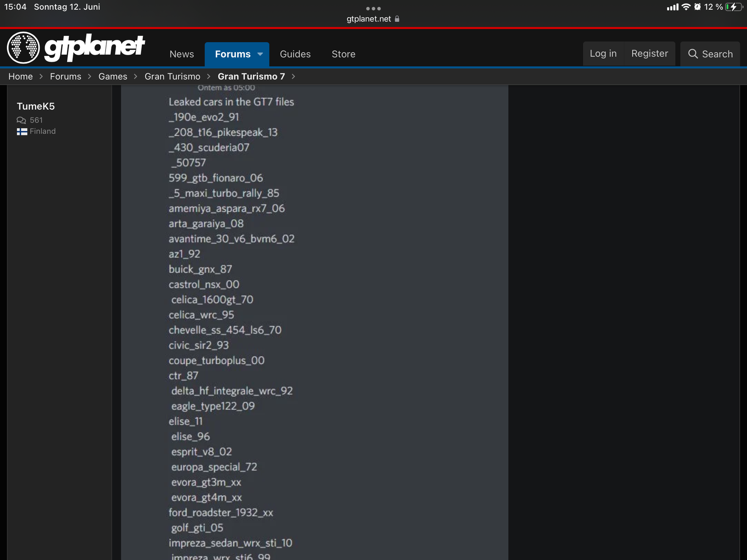
Task: Click the 'golf_gti_05' entry
Action: coord(197,528)
